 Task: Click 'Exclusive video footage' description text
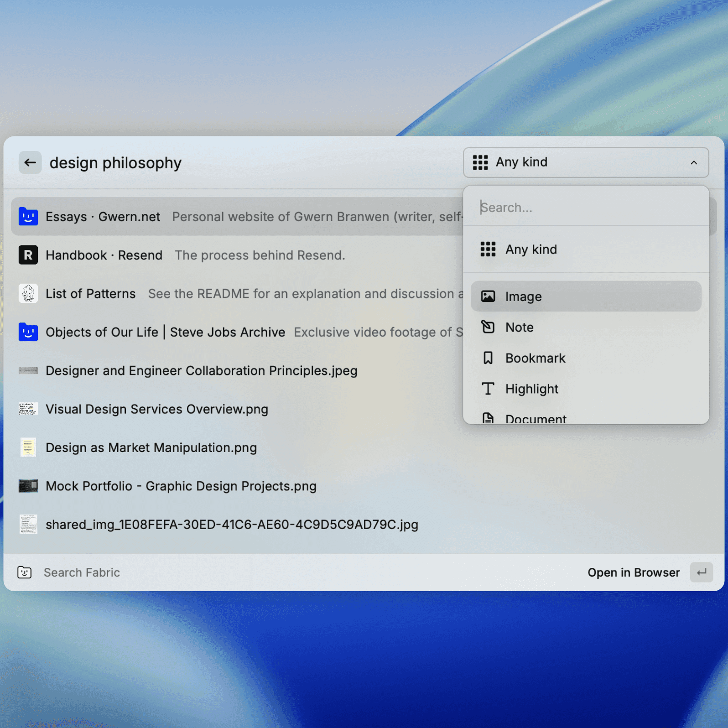pos(379,333)
